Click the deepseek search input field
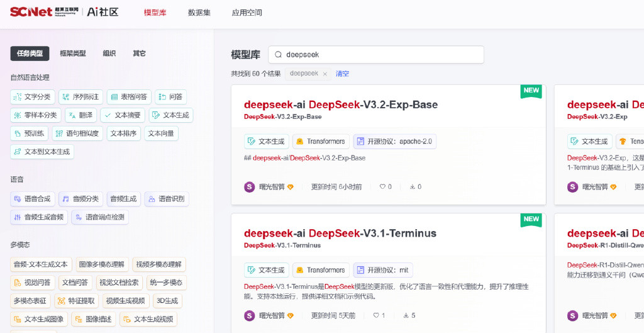The width and height of the screenshot is (644, 333). point(376,55)
